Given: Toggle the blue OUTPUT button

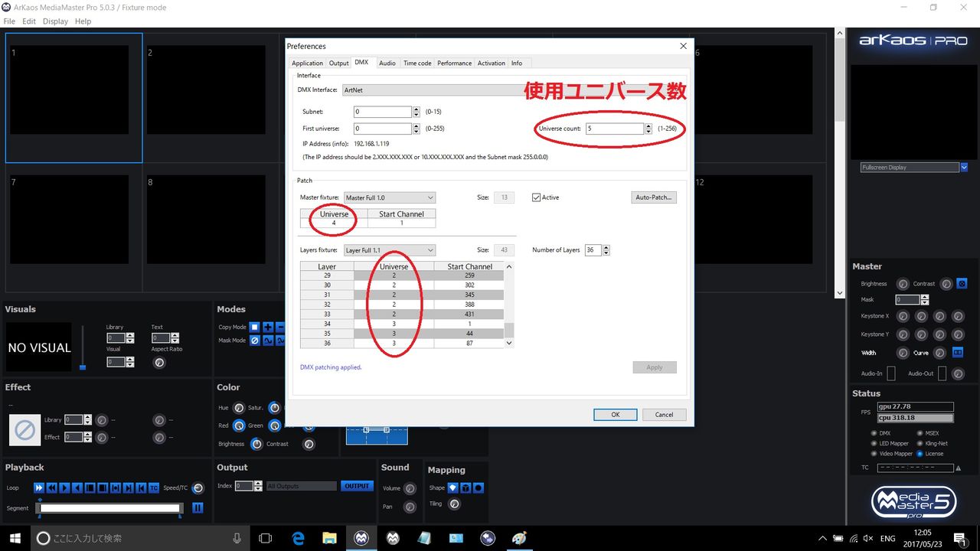Looking at the screenshot, I should pyautogui.click(x=357, y=486).
